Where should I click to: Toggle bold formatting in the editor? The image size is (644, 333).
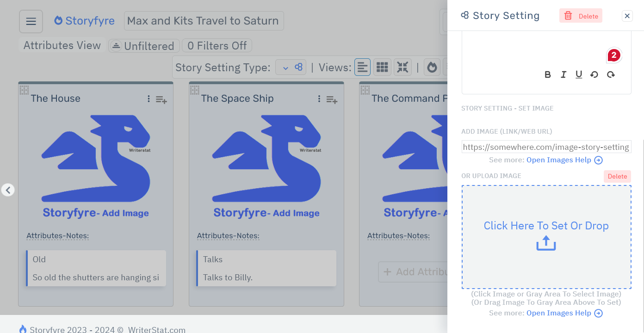[548, 74]
